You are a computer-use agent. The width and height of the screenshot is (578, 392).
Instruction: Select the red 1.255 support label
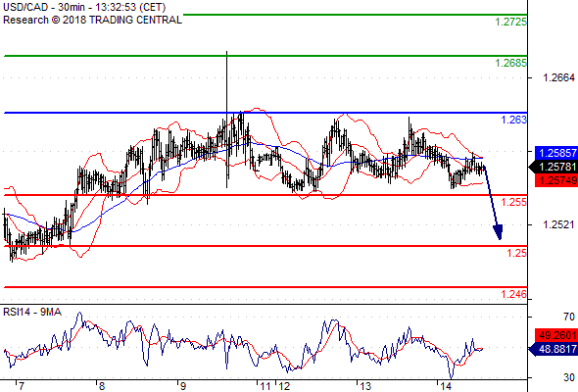(514, 202)
